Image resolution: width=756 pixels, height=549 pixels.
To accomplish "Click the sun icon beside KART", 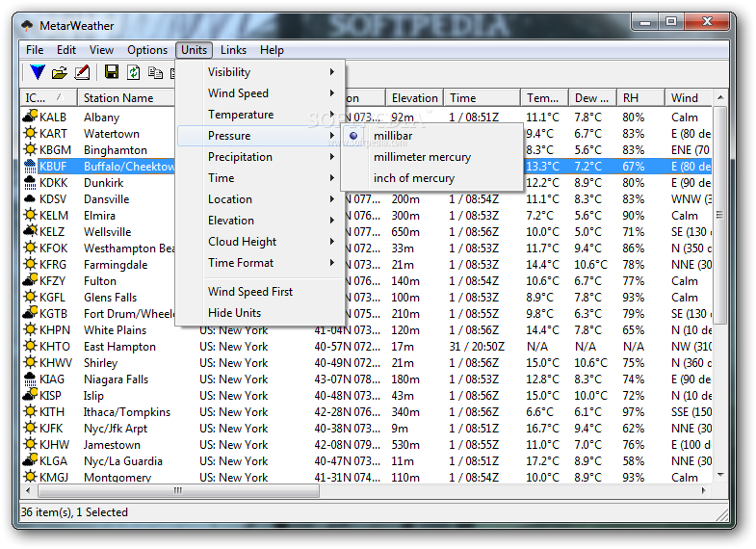I will click(30, 133).
